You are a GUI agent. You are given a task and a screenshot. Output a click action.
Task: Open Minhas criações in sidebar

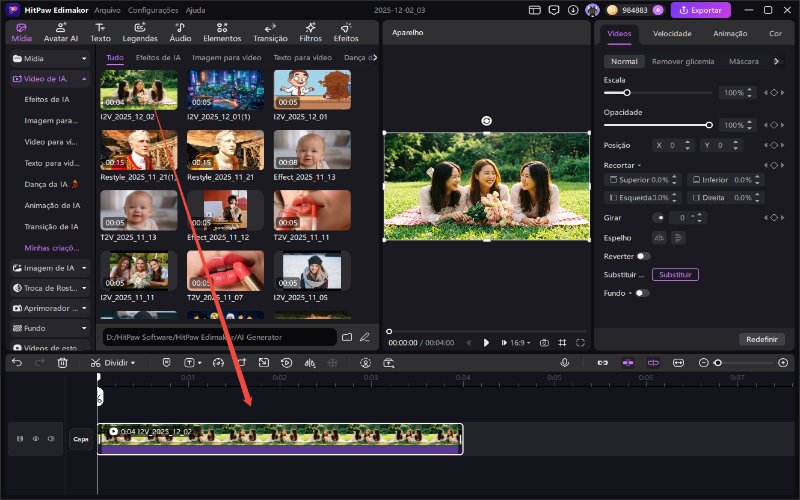pyautogui.click(x=52, y=248)
